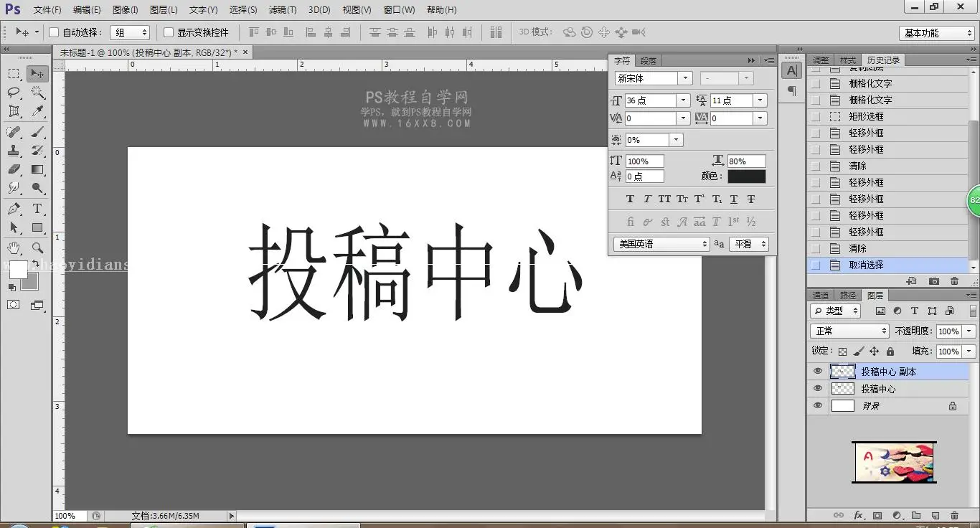Select the Gradient tool

(x=37, y=169)
